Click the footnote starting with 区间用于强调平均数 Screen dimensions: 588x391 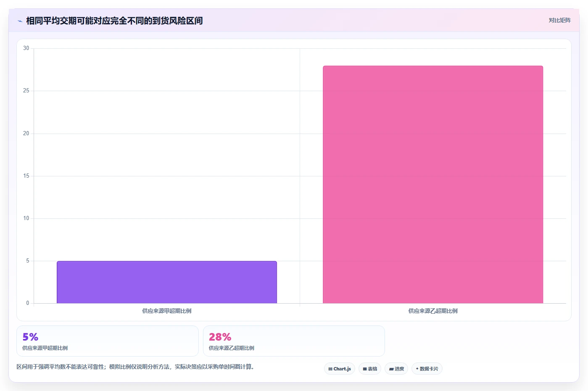tap(135, 367)
